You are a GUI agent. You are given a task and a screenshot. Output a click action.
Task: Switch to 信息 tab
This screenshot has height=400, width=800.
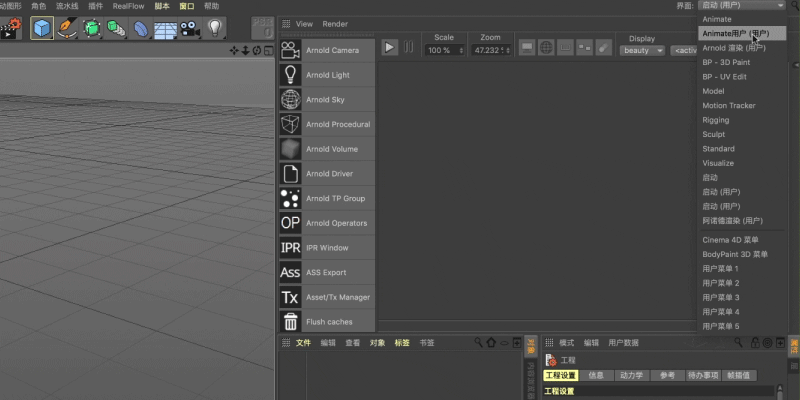coord(596,376)
